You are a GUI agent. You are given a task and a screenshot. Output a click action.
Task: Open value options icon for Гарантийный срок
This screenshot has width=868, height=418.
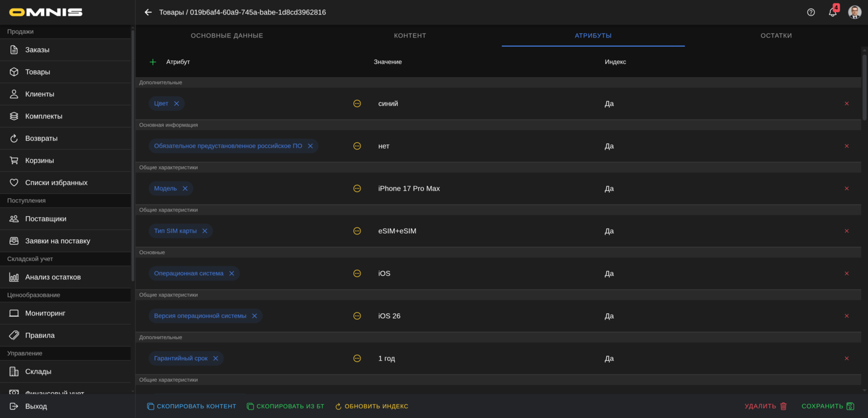pos(357,358)
